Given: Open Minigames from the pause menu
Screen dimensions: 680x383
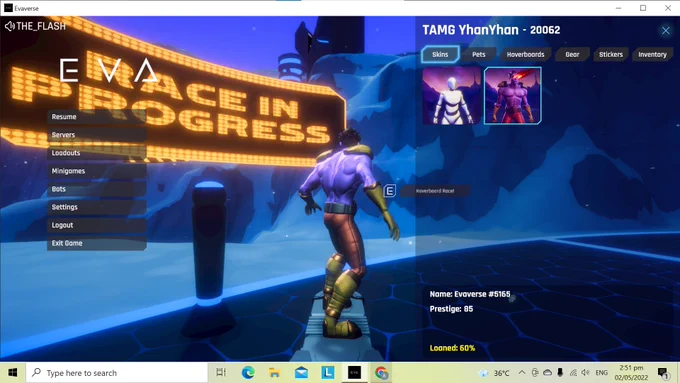Looking at the screenshot, I should tap(96, 171).
